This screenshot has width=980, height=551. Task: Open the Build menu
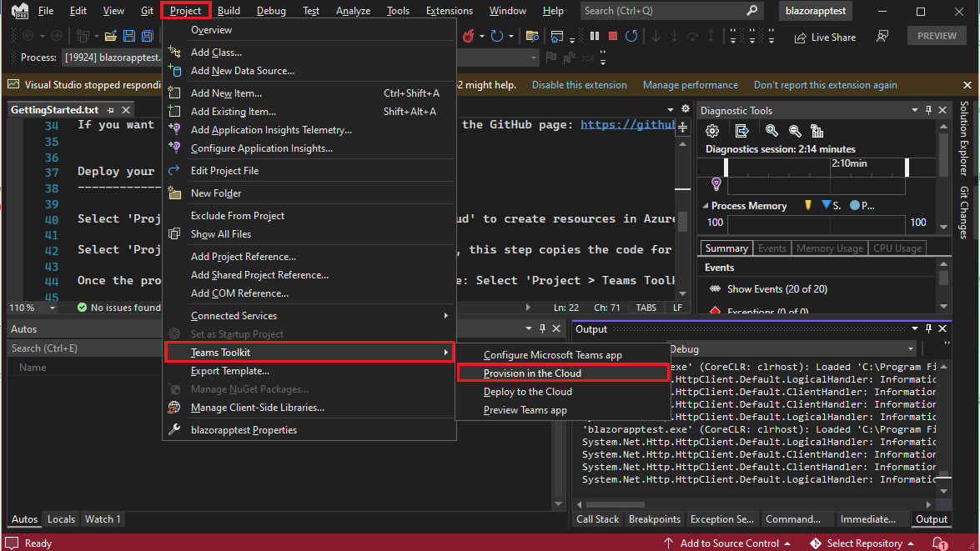click(x=229, y=11)
